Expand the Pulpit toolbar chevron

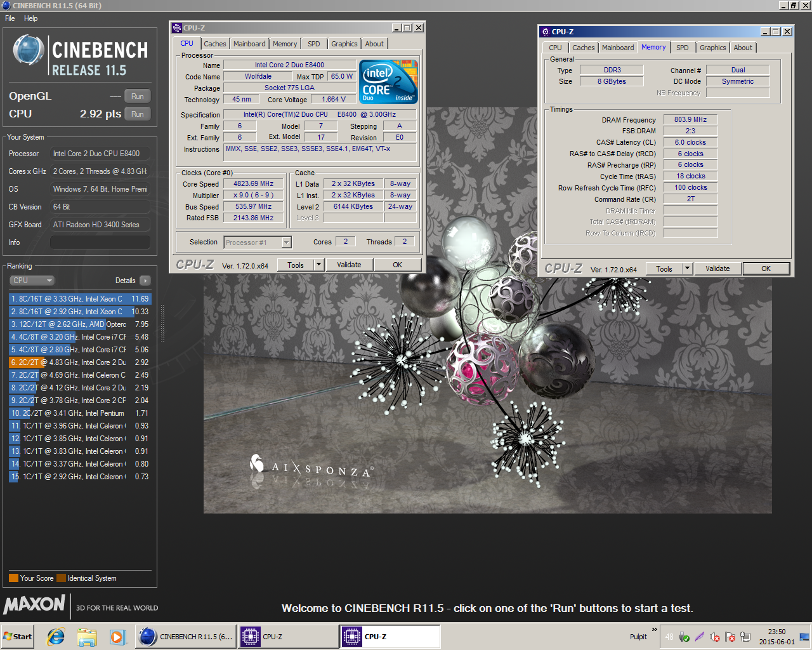click(654, 630)
